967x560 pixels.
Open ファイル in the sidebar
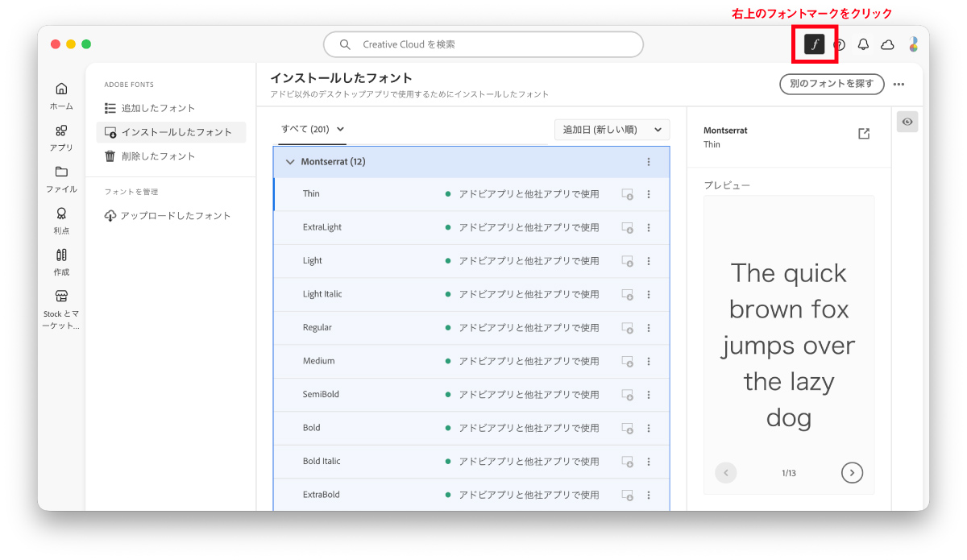coord(61,179)
